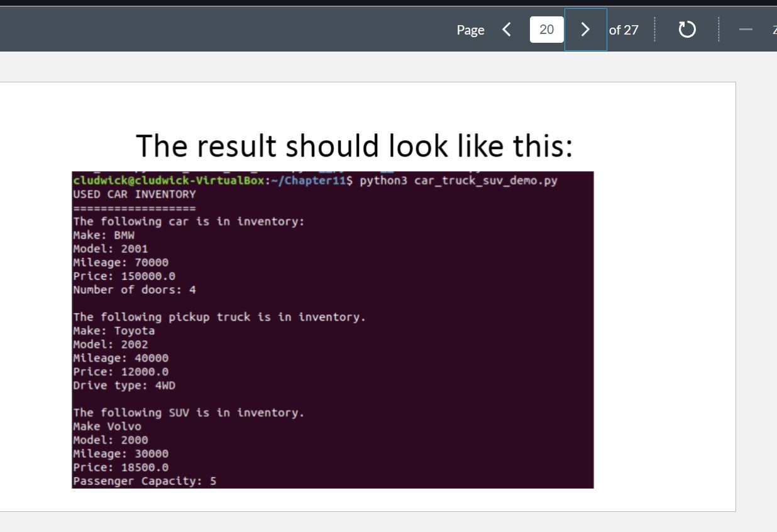
Task: Select the zoom control at the top right
Action: click(x=774, y=29)
